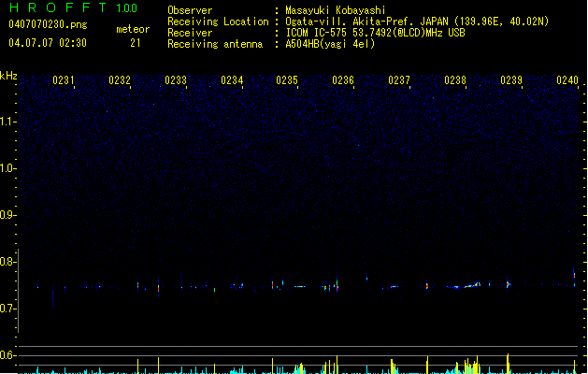Click the date stamp 04.07.07 02:30
This screenshot has height=374, width=588.
[48, 43]
